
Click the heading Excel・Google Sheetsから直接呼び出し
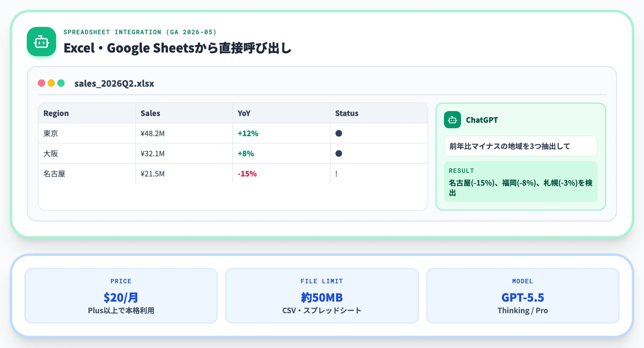coord(177,48)
